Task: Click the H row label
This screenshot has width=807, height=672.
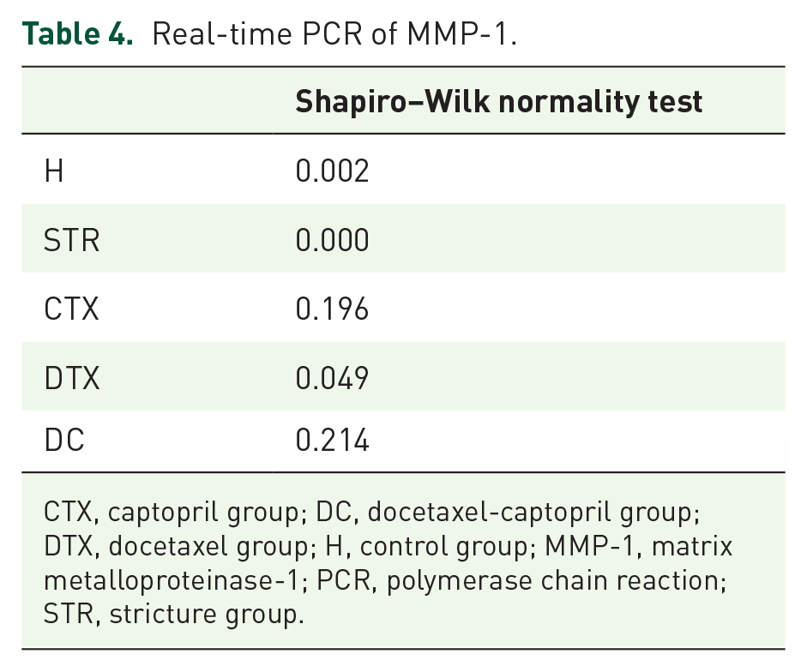Action: click(x=54, y=171)
